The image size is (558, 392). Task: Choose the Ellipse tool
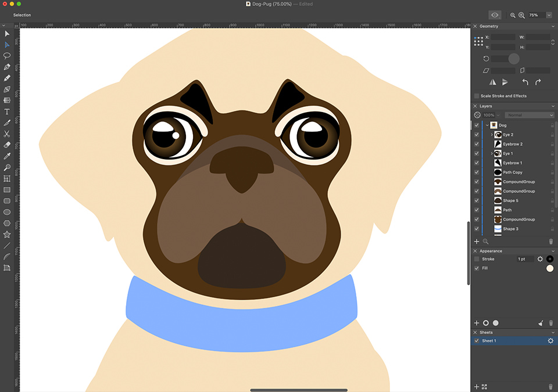pyautogui.click(x=7, y=212)
